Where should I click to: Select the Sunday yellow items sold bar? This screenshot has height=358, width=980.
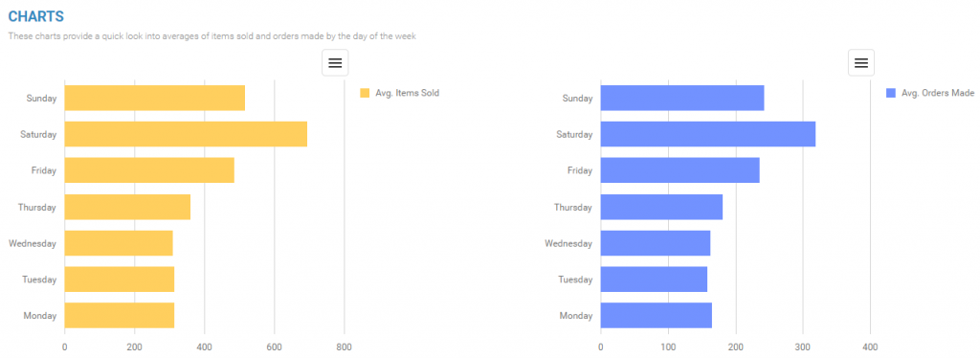pyautogui.click(x=155, y=98)
